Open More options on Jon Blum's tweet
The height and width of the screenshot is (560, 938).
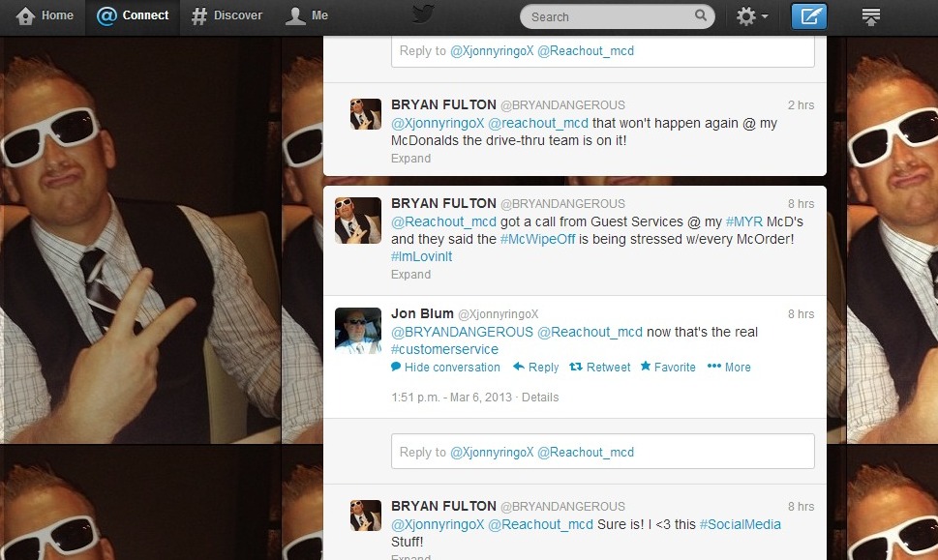(x=729, y=367)
